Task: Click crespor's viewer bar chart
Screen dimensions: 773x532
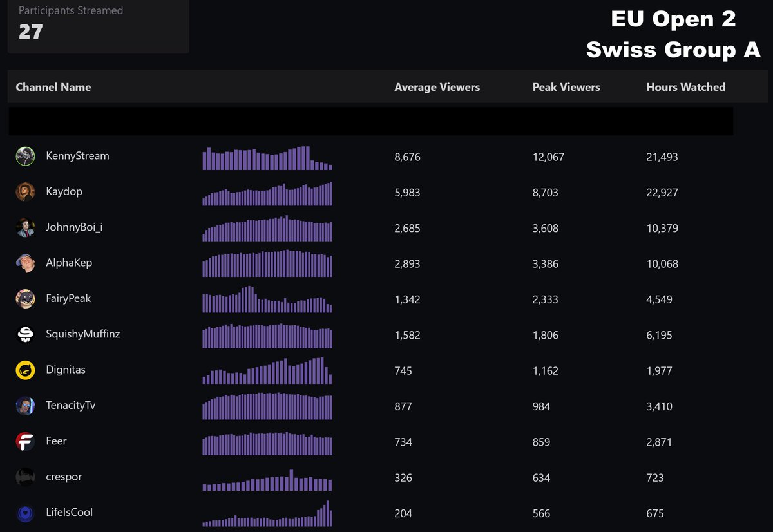Action: 267,480
